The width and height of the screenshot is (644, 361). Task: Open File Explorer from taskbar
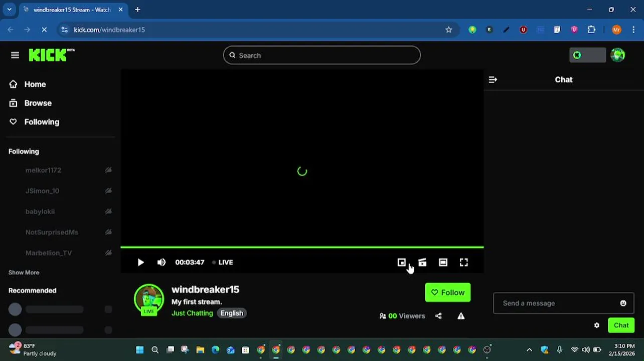[200, 350]
